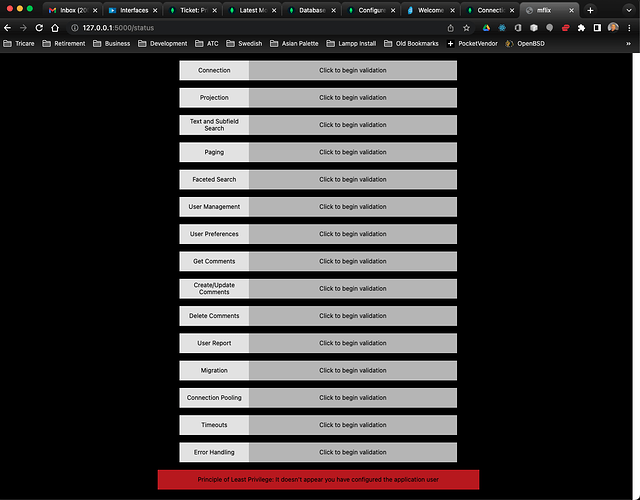The height and width of the screenshot is (500, 640).
Task: Show more bookmarks via double chevron
Action: pyautogui.click(x=629, y=44)
